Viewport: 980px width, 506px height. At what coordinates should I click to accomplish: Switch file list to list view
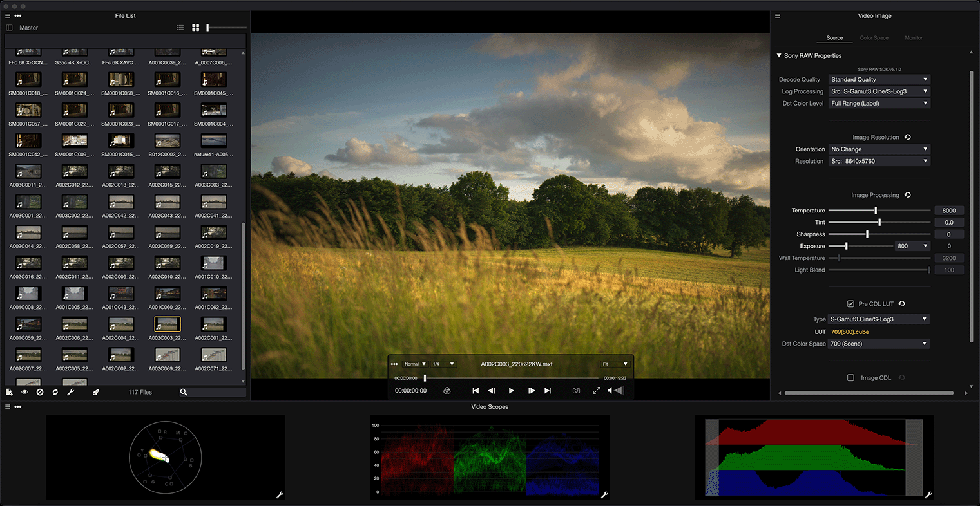[x=180, y=28]
